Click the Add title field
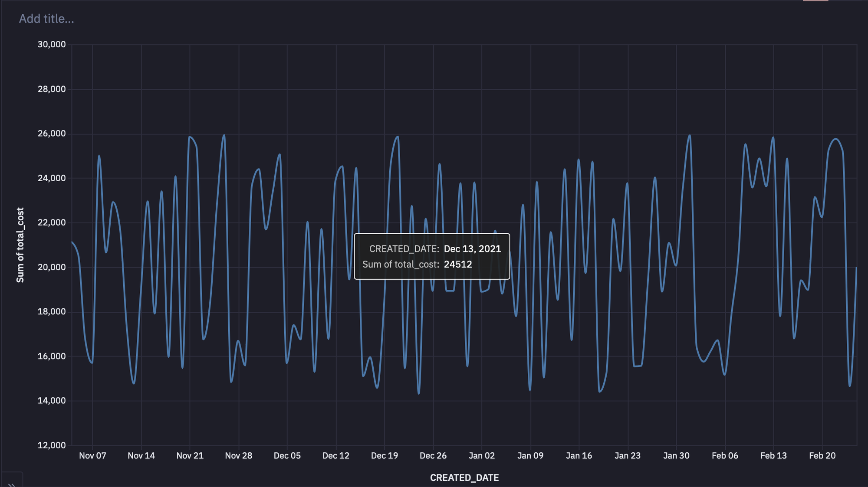 46,19
